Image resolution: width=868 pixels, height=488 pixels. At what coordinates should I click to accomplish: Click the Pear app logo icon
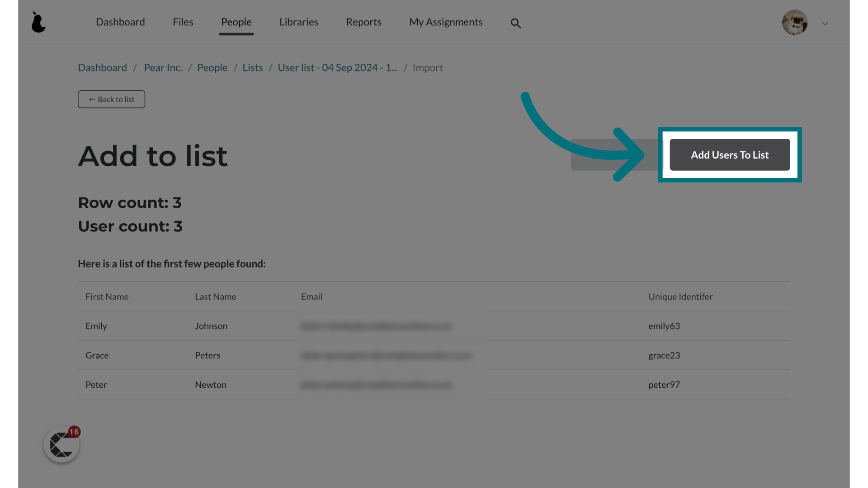coord(38,22)
